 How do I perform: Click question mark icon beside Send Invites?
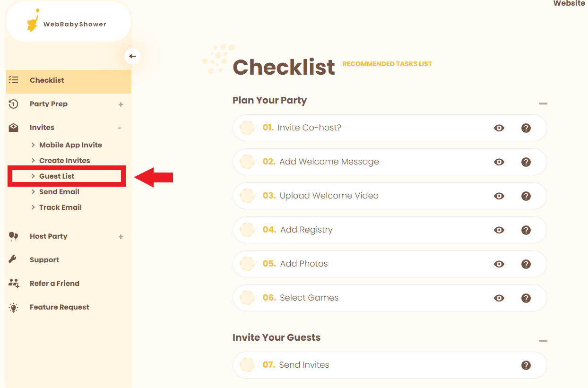click(x=526, y=365)
